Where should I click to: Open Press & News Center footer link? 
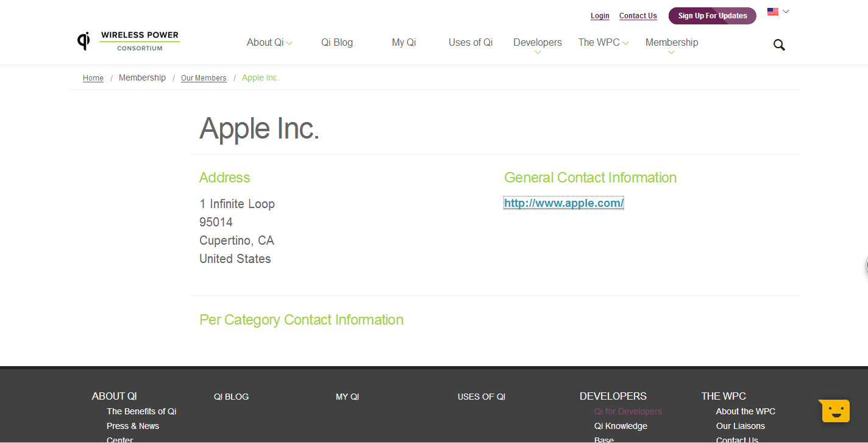[133, 433]
